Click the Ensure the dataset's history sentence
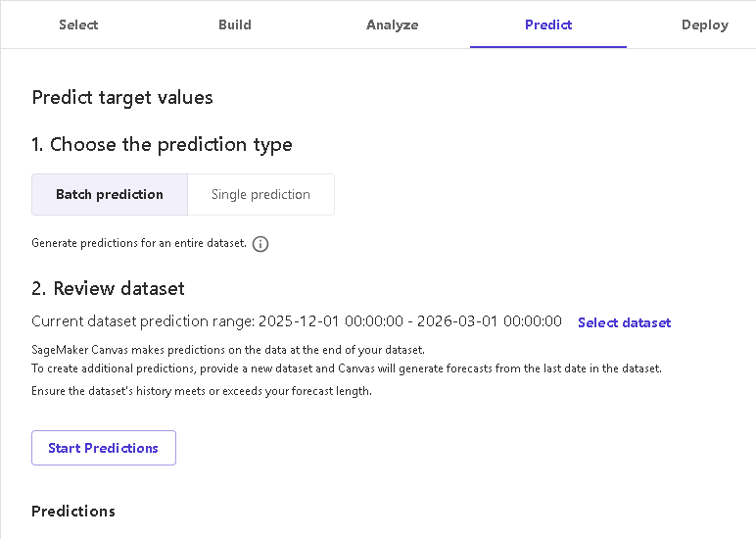This screenshot has width=756, height=539. [202, 391]
